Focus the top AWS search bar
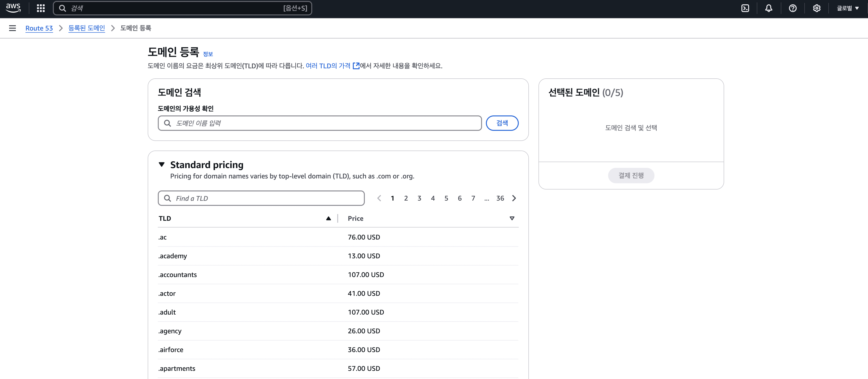 (x=182, y=8)
